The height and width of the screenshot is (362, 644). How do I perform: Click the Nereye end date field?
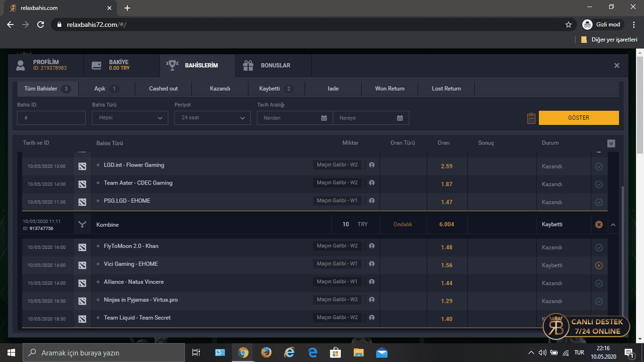pos(371,118)
